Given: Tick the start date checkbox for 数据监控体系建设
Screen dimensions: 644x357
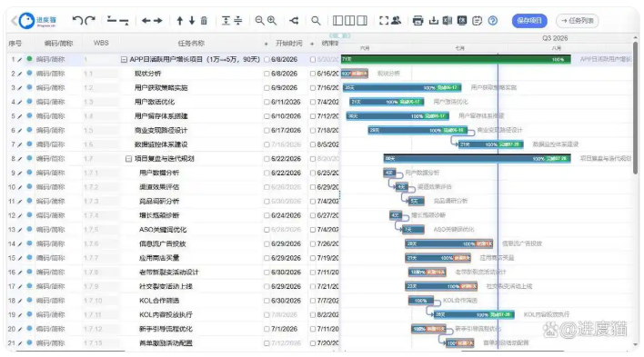Looking at the screenshot, I should click(x=267, y=144).
